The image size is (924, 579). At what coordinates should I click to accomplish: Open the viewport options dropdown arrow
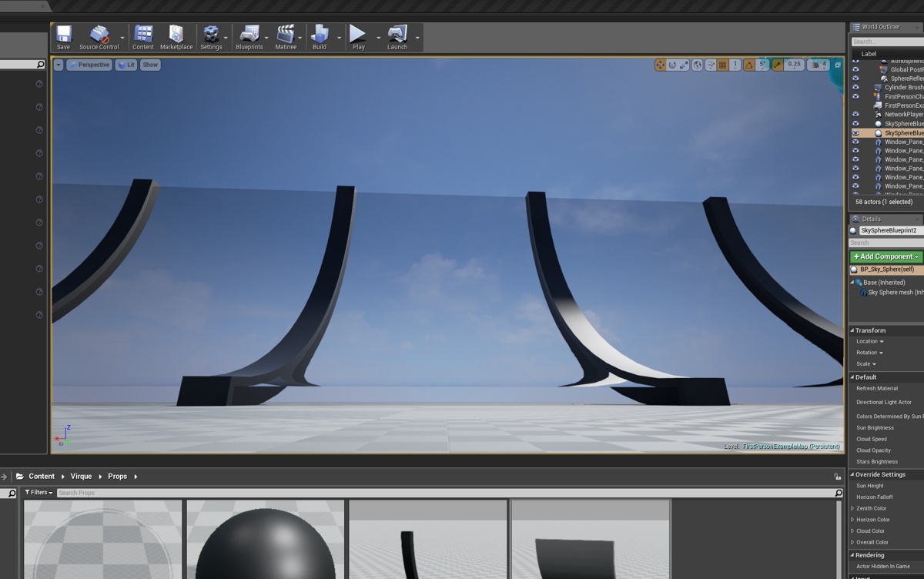(59, 65)
